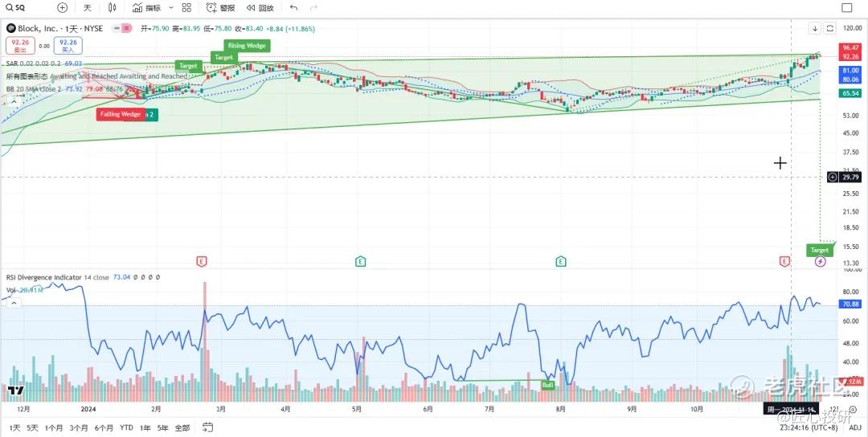The width and height of the screenshot is (868, 437).
Task: Open the indicator templates grid
Action: [186, 8]
